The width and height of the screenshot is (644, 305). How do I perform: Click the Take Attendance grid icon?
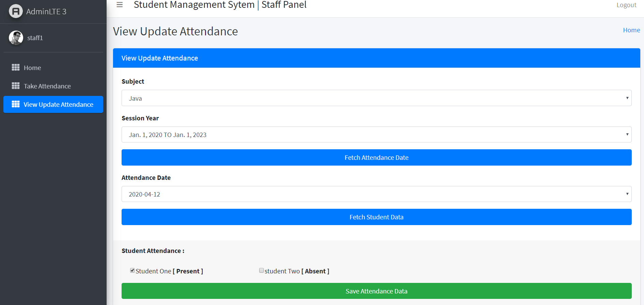pos(16,86)
